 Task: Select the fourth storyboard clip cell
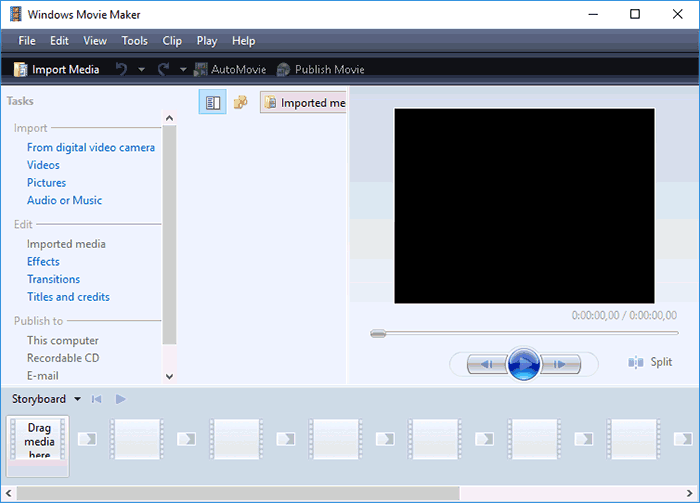click(x=336, y=439)
